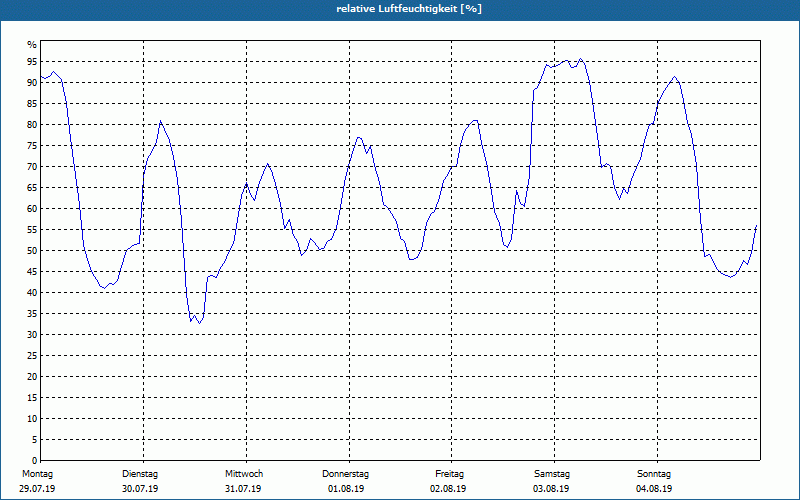Select the 'Dienstag' day label
This screenshot has width=800, height=500.
pos(140,474)
